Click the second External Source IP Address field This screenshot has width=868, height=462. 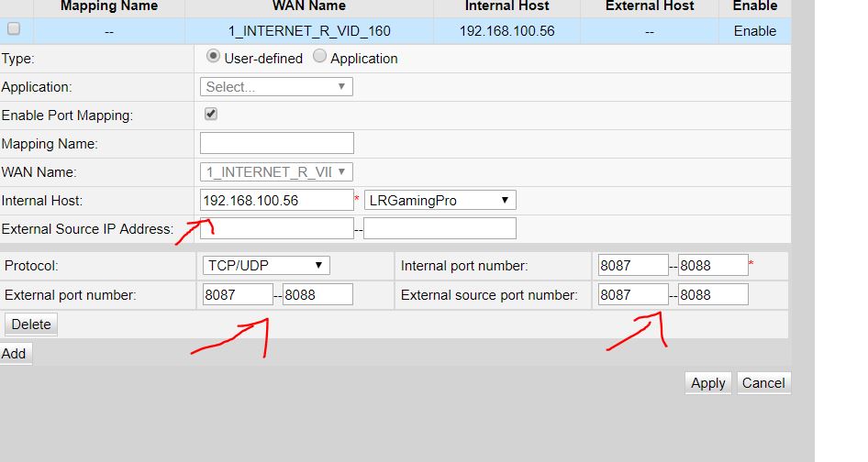[x=440, y=228]
